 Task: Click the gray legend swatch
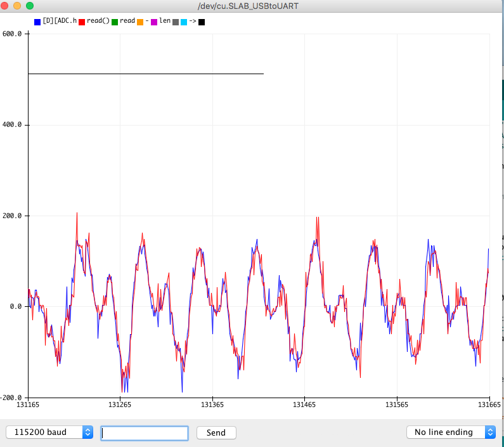click(176, 22)
